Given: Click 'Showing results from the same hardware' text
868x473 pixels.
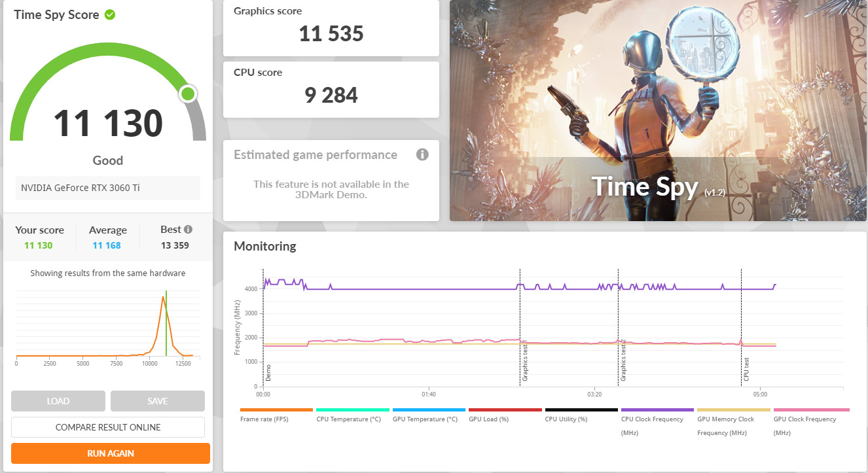Looking at the screenshot, I should point(108,273).
